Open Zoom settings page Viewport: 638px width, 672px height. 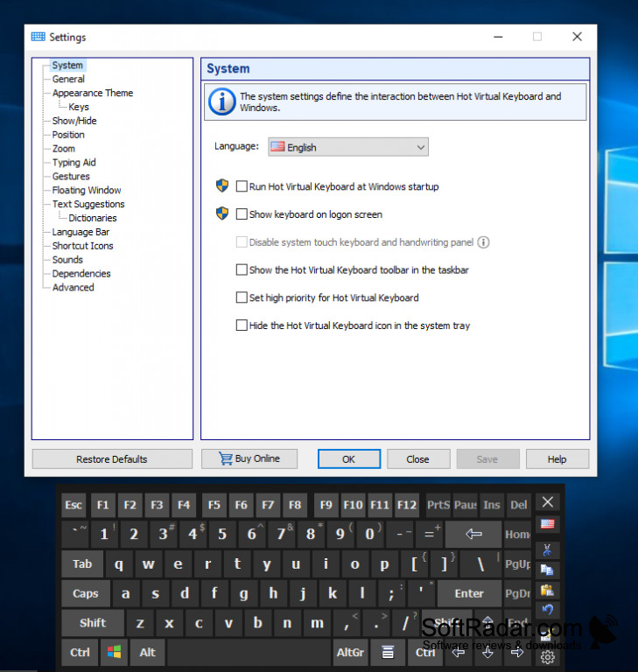point(64,149)
